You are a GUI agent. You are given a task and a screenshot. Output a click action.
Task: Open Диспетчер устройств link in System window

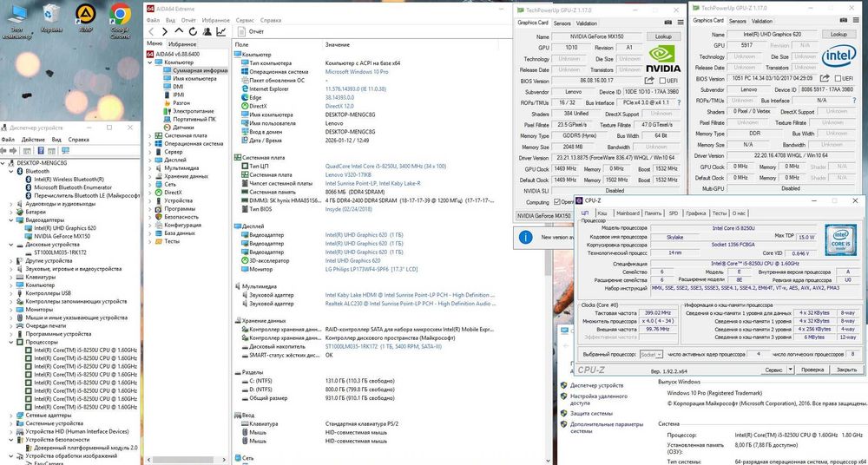click(597, 385)
